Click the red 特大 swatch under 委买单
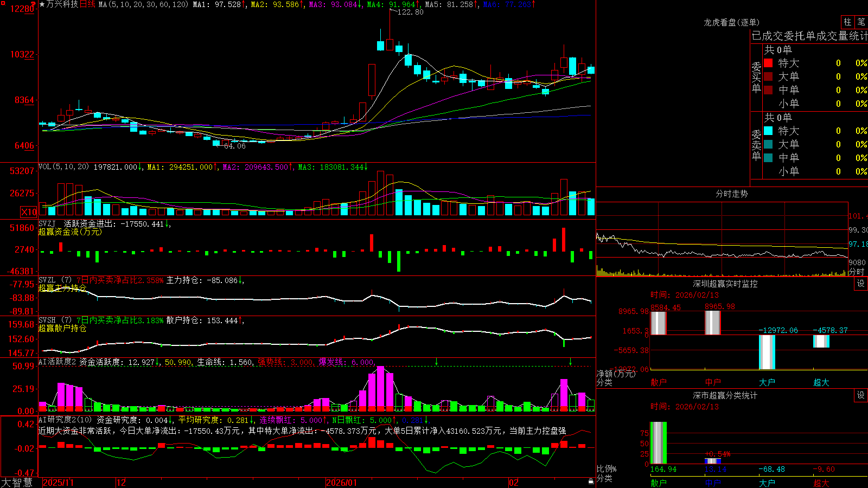The image size is (868, 488). pos(768,63)
